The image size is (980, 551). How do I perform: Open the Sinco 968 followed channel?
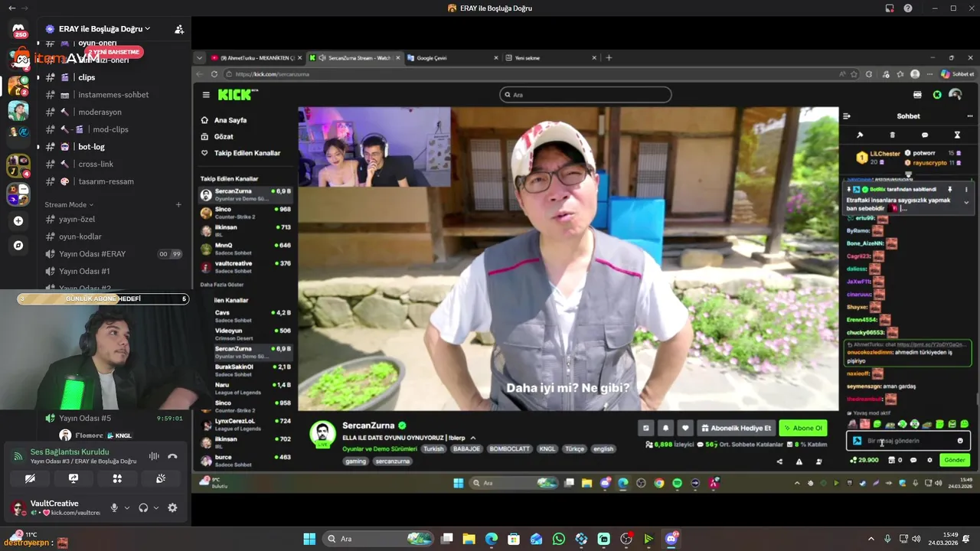click(x=246, y=212)
